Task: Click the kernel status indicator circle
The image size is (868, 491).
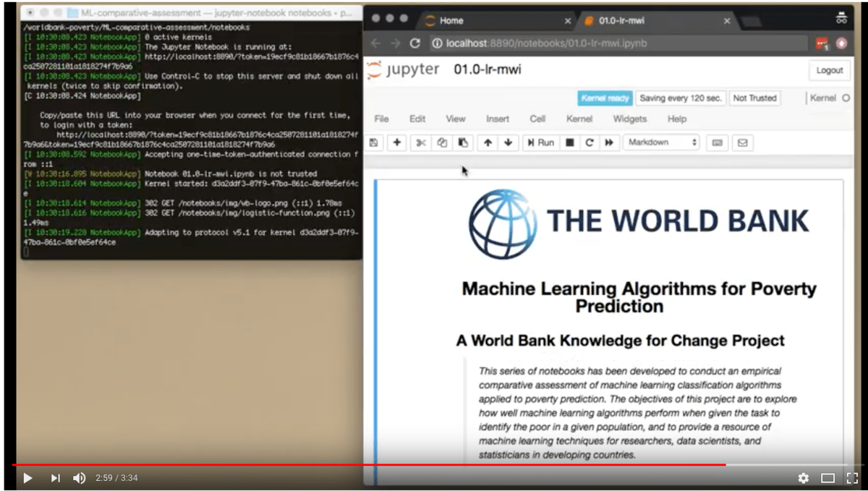Action: point(846,98)
